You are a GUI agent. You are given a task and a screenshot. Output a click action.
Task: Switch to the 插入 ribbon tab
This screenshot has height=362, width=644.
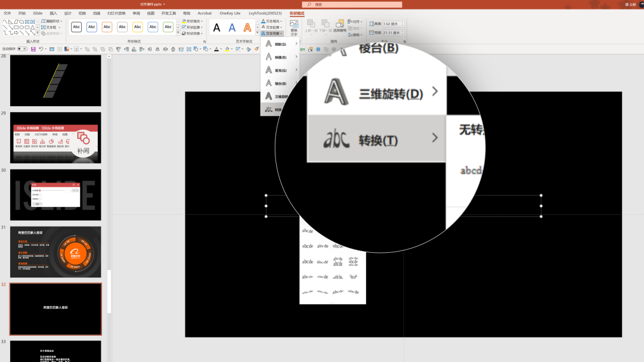click(54, 13)
